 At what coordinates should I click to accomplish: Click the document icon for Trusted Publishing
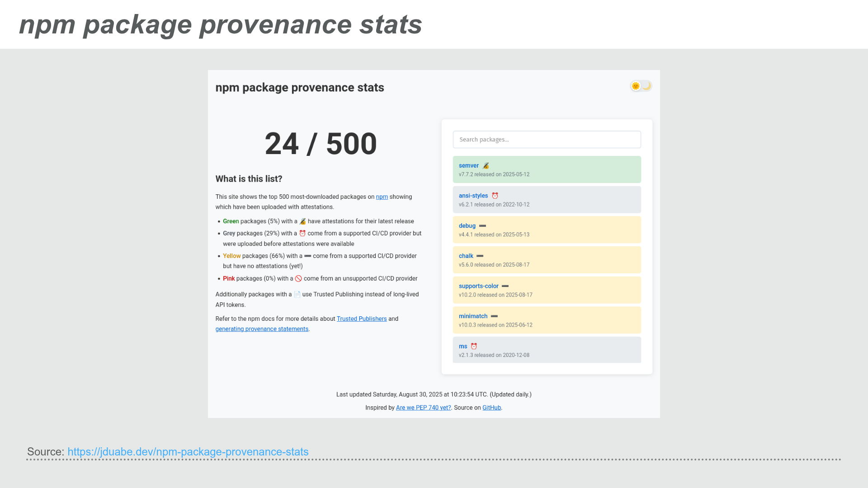coord(297,295)
